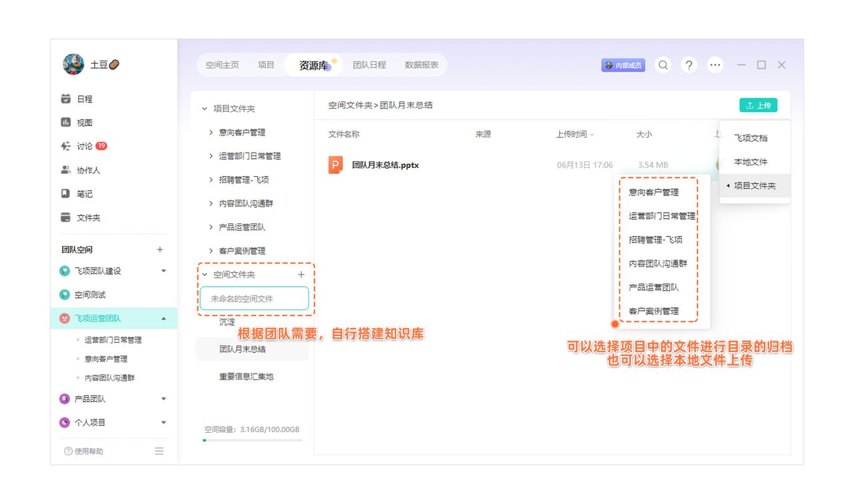Click the 未命名的空间文件 name field
The height and width of the screenshot is (504, 854).
(x=254, y=299)
